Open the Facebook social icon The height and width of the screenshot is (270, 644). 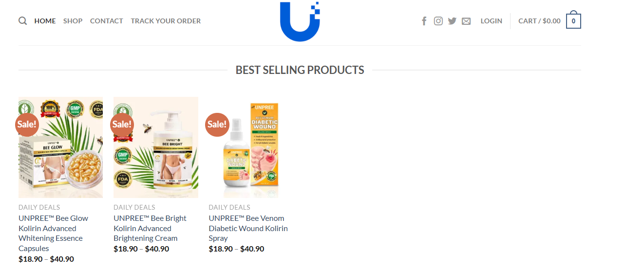pos(424,21)
